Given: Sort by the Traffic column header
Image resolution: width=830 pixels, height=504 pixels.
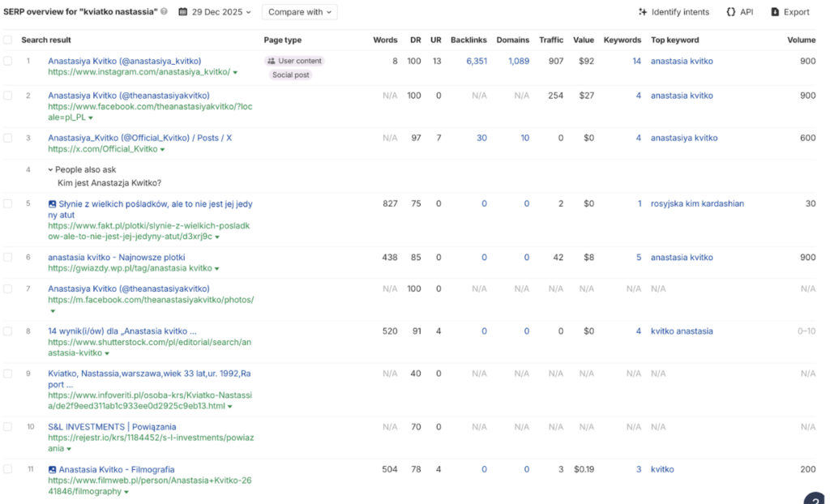Looking at the screenshot, I should [550, 40].
